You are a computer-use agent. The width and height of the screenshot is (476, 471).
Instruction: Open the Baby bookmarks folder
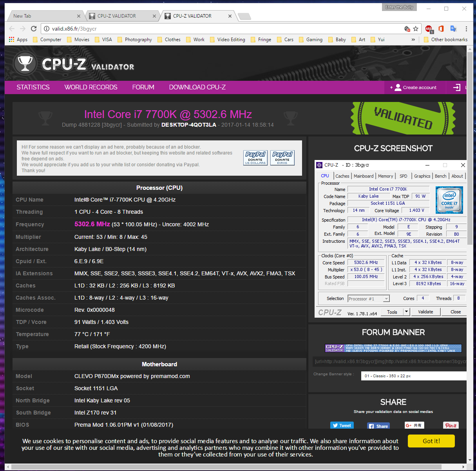point(337,40)
